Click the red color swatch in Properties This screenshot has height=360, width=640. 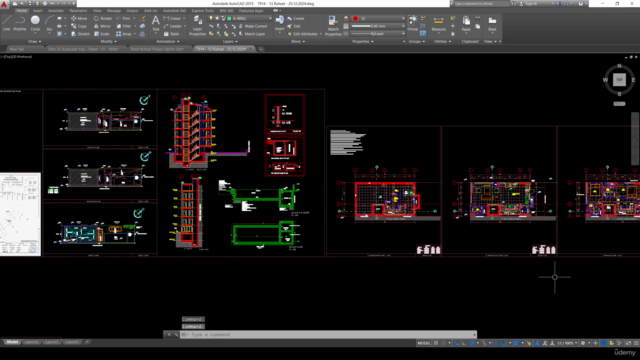pos(356,18)
